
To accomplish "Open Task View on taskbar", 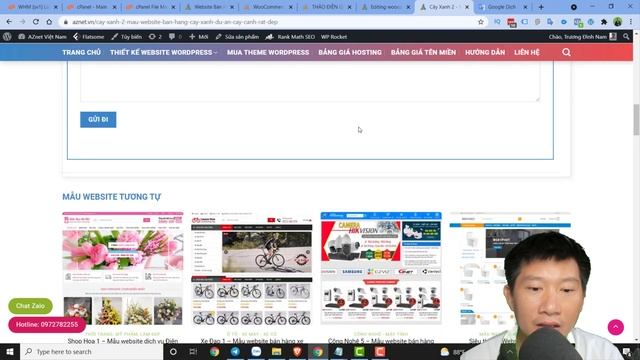I will 193,351.
